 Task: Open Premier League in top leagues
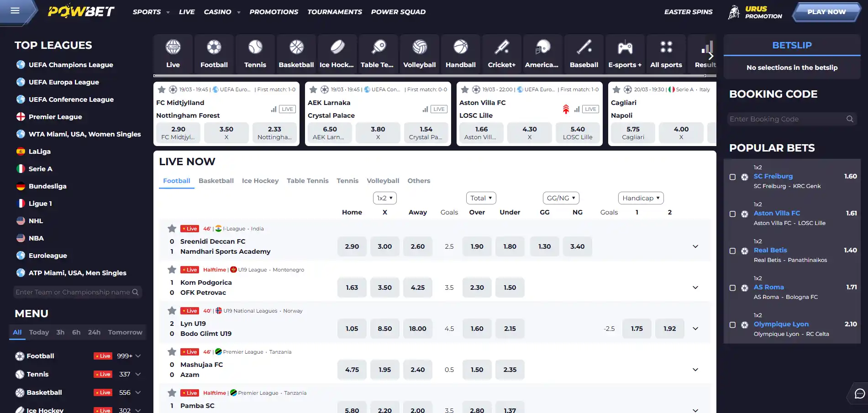click(55, 117)
